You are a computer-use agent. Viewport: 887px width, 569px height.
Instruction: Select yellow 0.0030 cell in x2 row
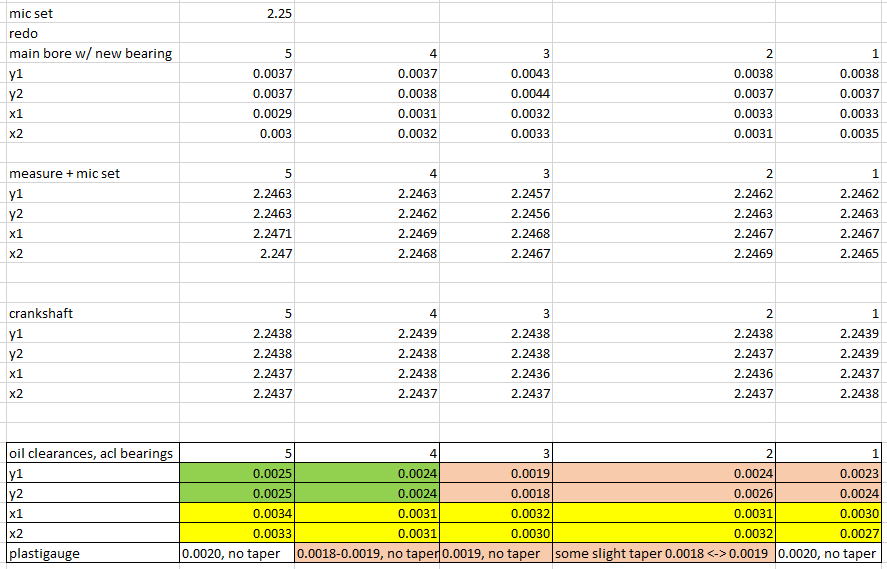coord(496,533)
